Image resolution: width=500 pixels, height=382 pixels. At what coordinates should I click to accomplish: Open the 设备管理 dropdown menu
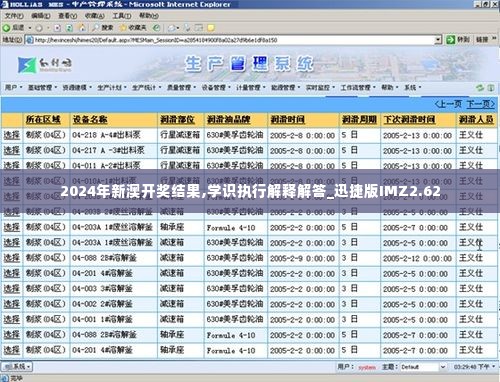point(216,88)
